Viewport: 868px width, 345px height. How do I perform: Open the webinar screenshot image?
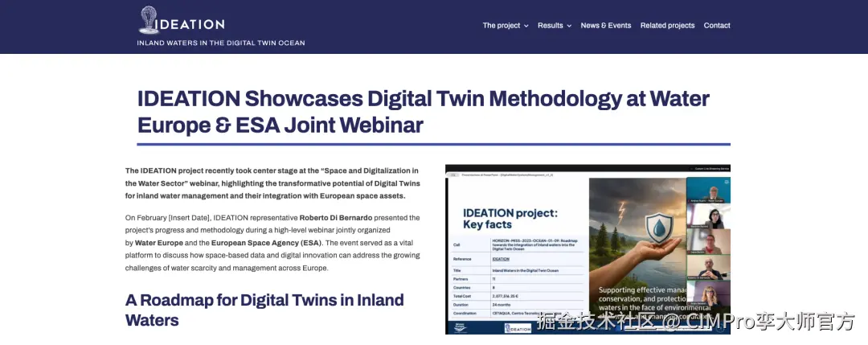point(588,249)
